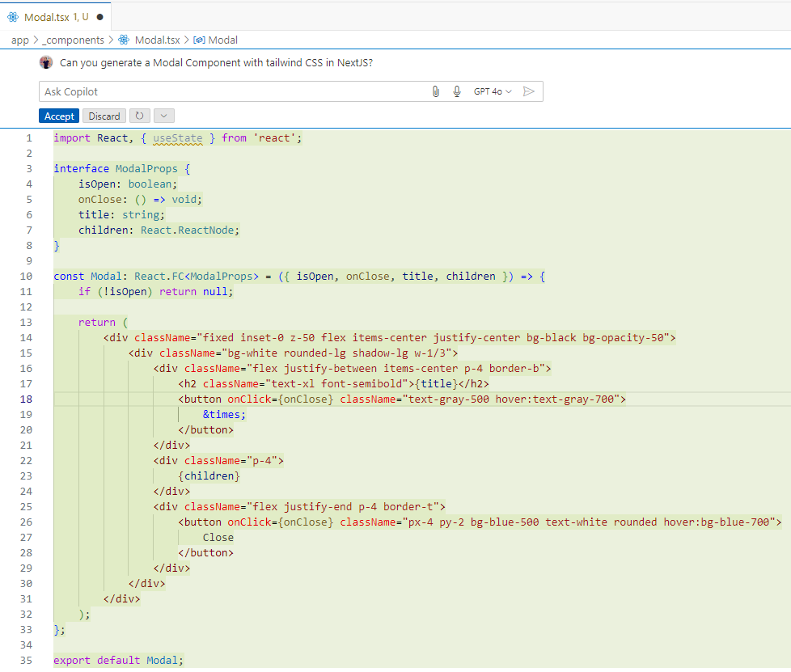Click the attach context paperclip icon
Image resolution: width=791 pixels, height=672 pixels.
[x=436, y=91]
